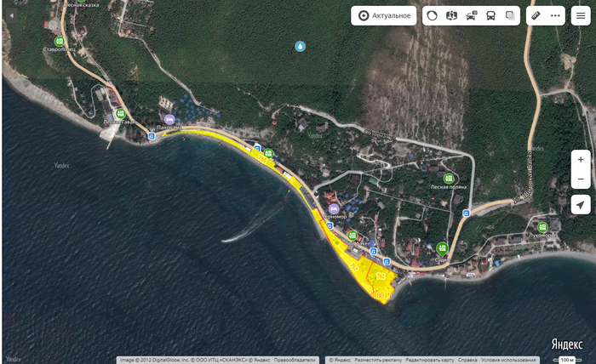Click the purple hotel marker near Черномор
Screen dimensions: 596x364
[334, 208]
